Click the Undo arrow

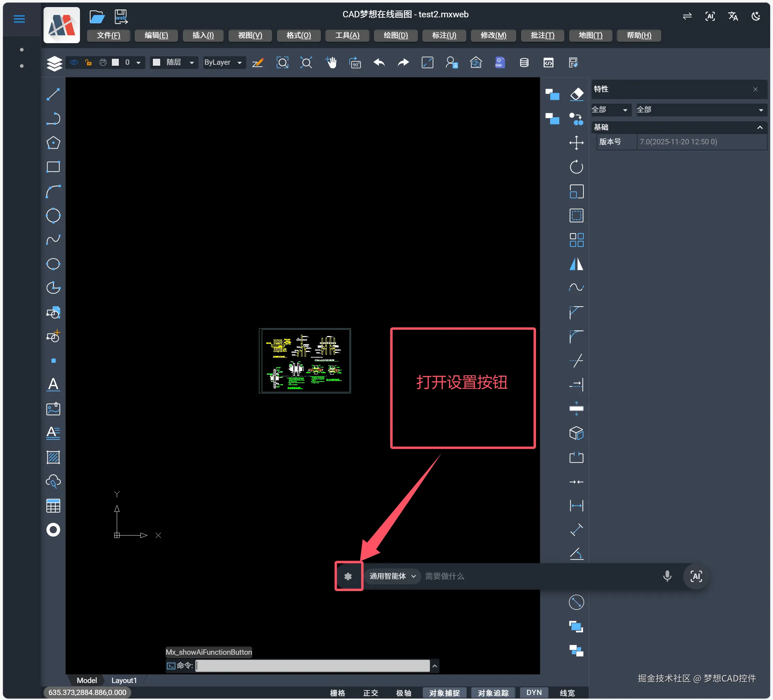point(379,63)
